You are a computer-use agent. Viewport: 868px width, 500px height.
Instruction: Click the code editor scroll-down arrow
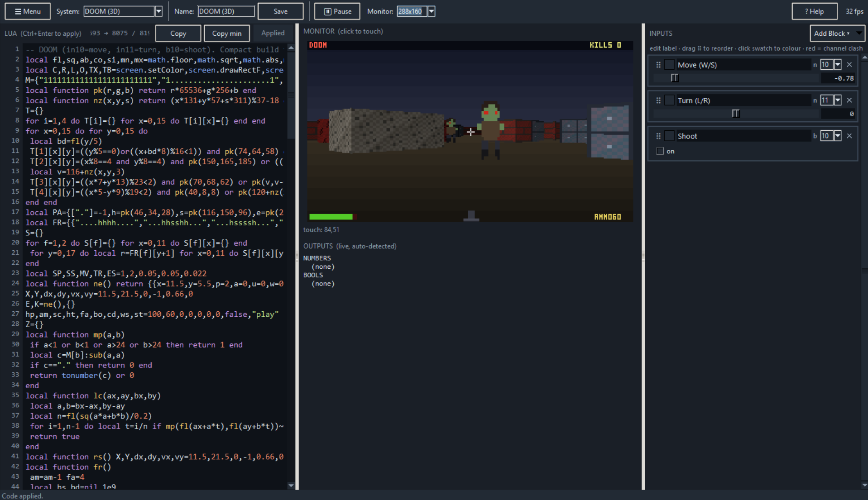click(x=291, y=486)
